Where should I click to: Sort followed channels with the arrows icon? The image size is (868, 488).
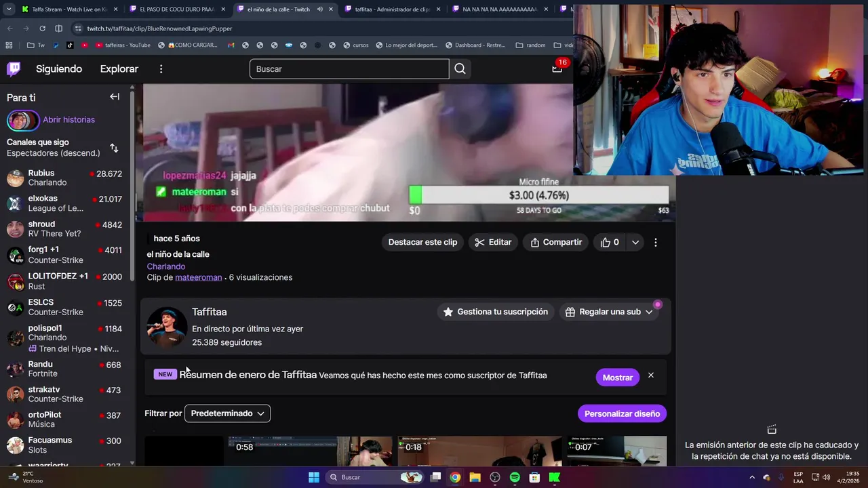[x=114, y=148]
